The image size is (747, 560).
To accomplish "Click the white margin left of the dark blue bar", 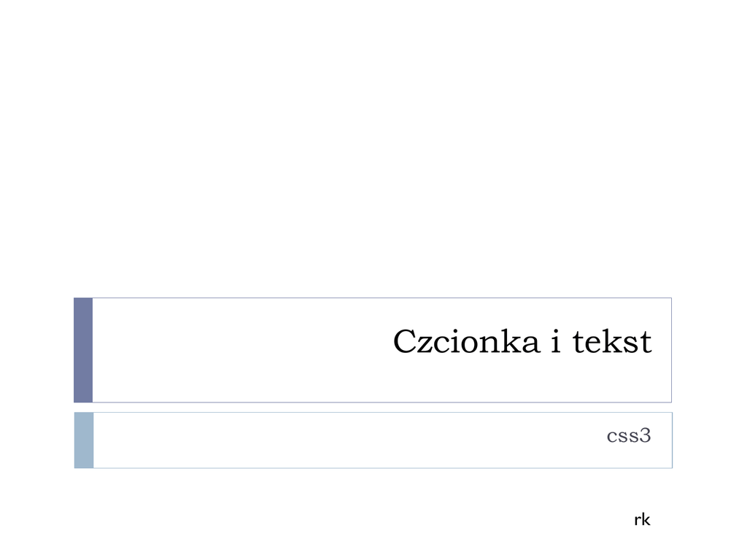I will tap(36, 350).
